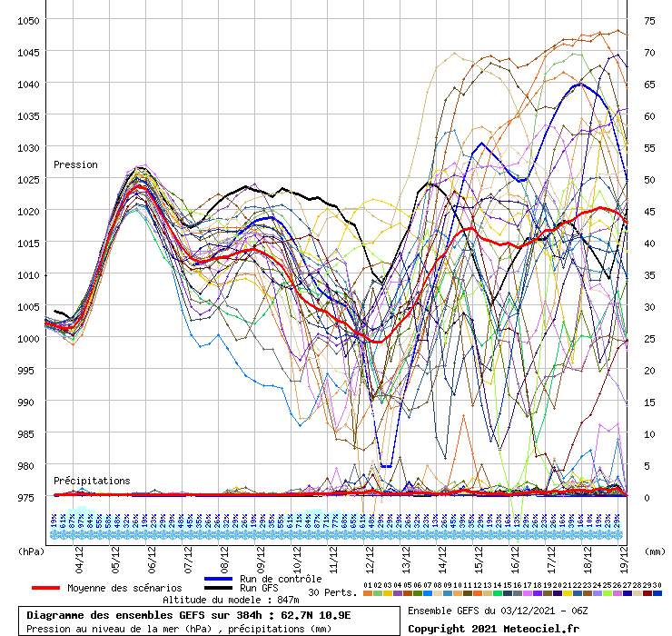Click the 75 precipitation axis value
Image resolution: width=672 pixels, height=636 pixels.
649,21
